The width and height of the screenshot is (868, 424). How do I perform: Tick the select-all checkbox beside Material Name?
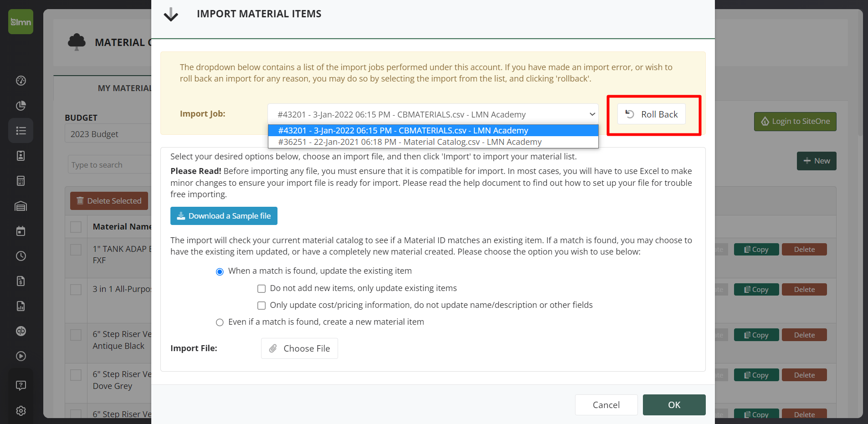(x=76, y=227)
